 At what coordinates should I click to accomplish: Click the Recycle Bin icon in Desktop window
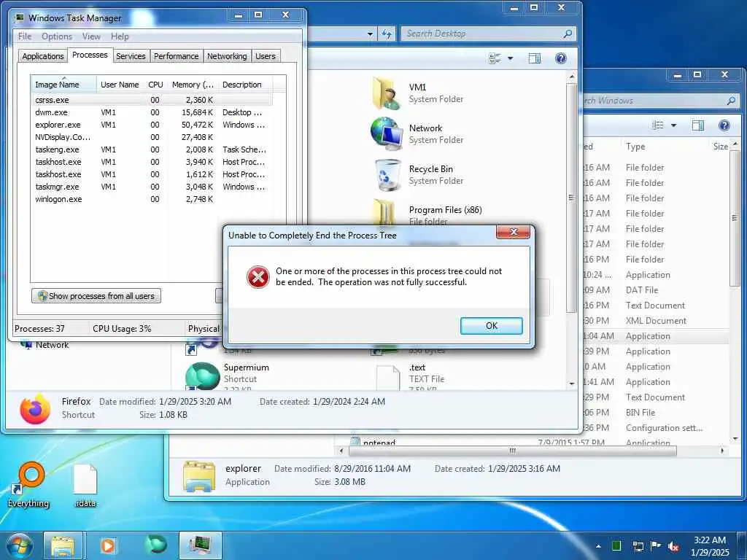[387, 175]
